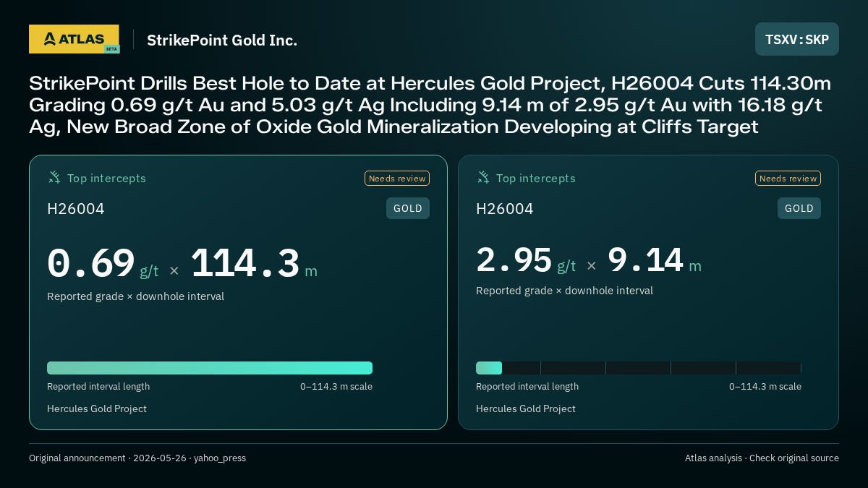Click the 0.69 g/t grade value
This screenshot has width=868, height=488.
coord(103,264)
